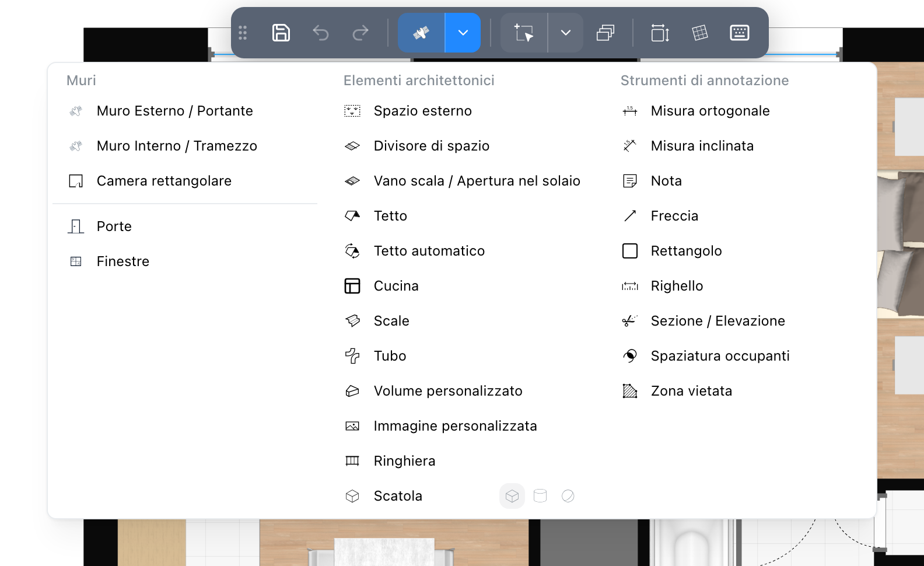This screenshot has height=566, width=924.
Task: Click the redo arrow in toolbar
Action: (360, 33)
